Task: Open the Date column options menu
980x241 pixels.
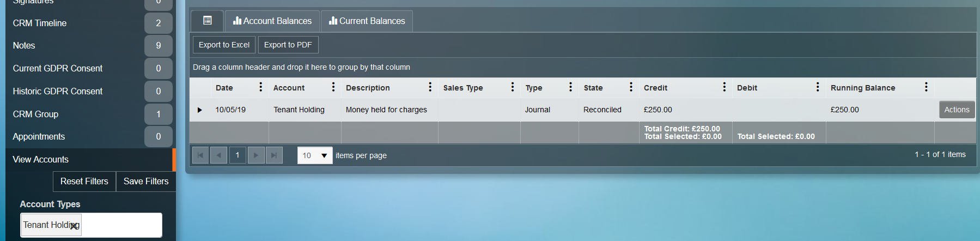Action: (260, 87)
